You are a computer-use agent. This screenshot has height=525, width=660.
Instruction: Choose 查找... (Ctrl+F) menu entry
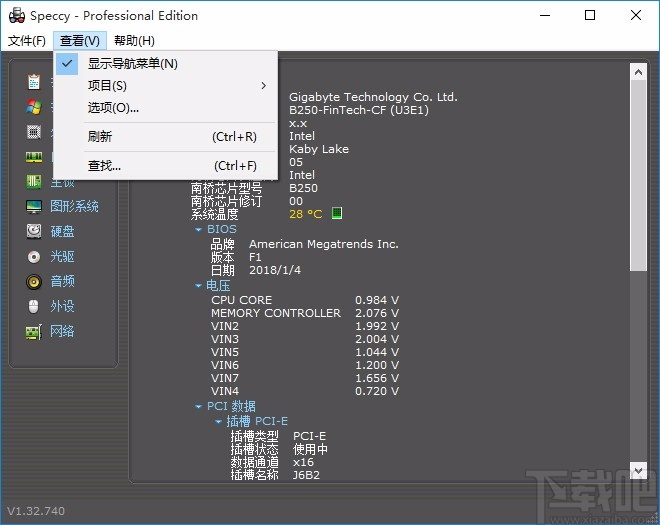click(x=165, y=166)
